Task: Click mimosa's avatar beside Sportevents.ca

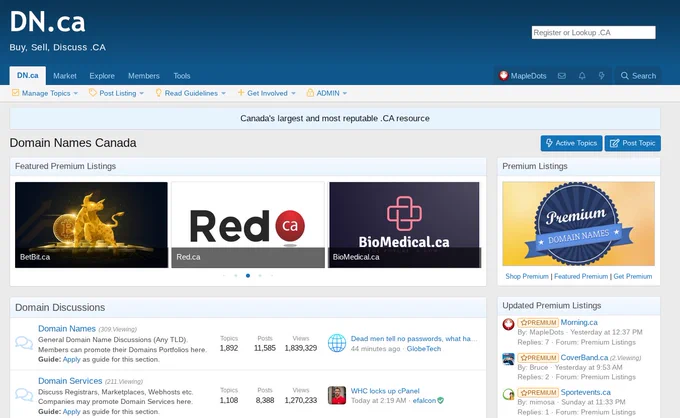Action: click(508, 394)
